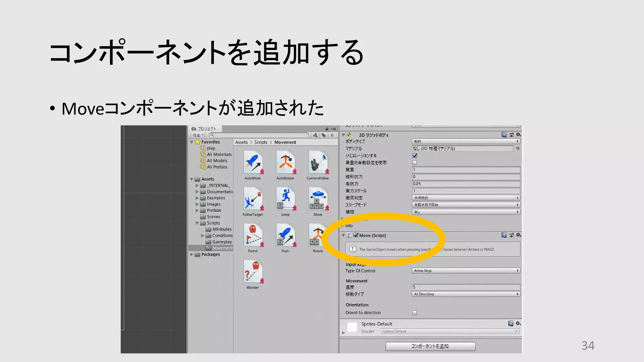Click the save-search star icon
This screenshot has height=362, width=644.
[332, 135]
